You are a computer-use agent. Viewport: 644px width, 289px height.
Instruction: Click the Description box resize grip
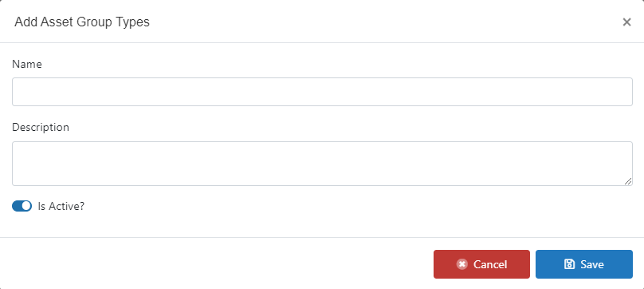[x=628, y=181]
